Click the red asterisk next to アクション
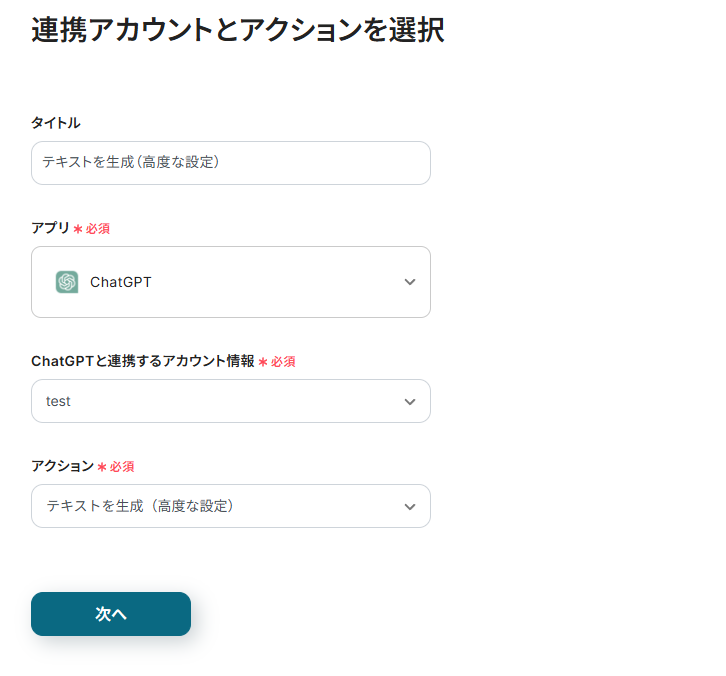Viewport: 726px width, 676px height. 102,467
